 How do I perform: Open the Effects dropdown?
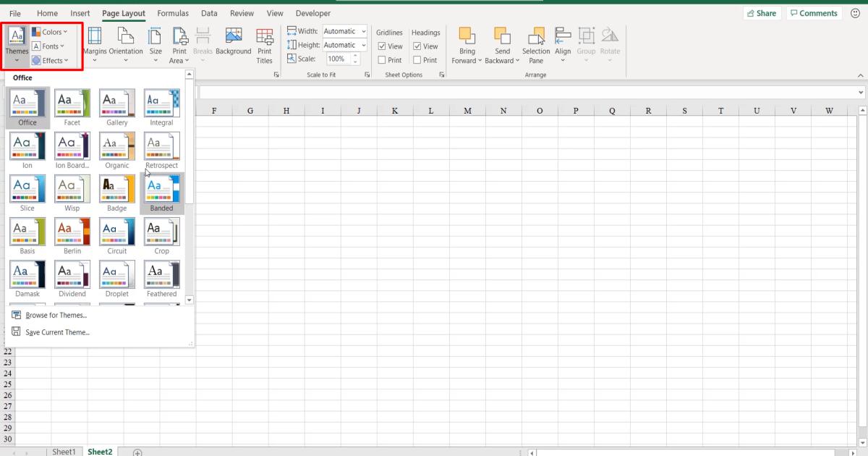[x=52, y=60]
